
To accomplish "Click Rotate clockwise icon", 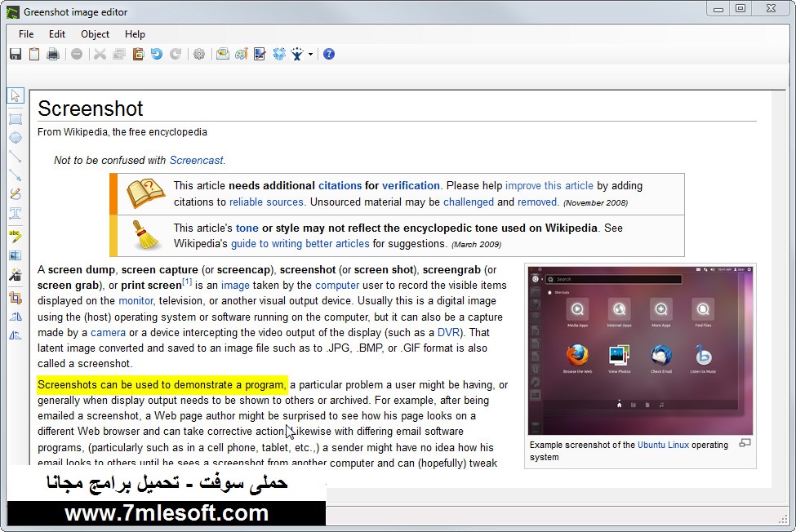I will point(16,317).
